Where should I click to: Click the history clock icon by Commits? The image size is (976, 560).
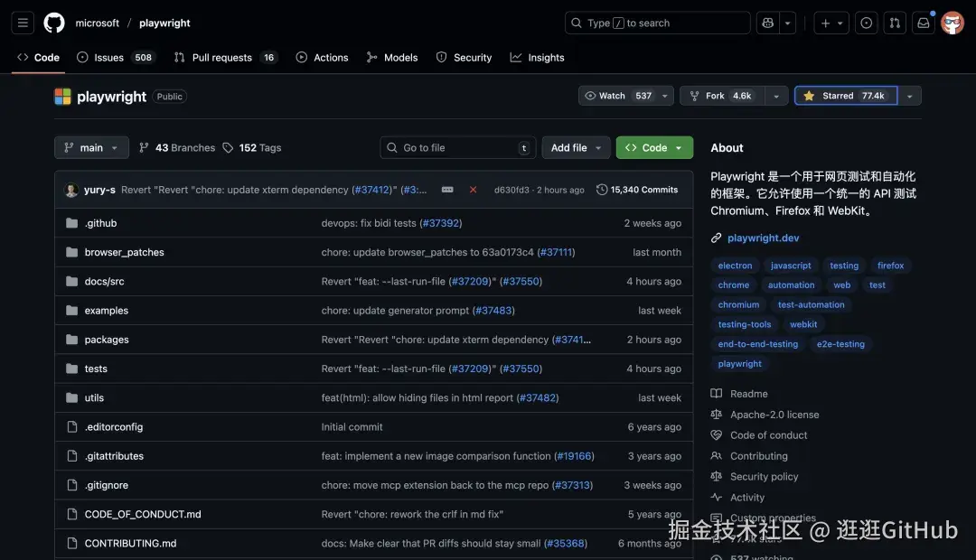pos(601,190)
